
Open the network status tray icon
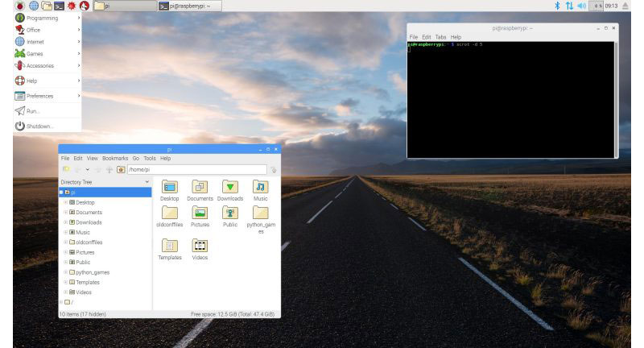click(x=568, y=6)
